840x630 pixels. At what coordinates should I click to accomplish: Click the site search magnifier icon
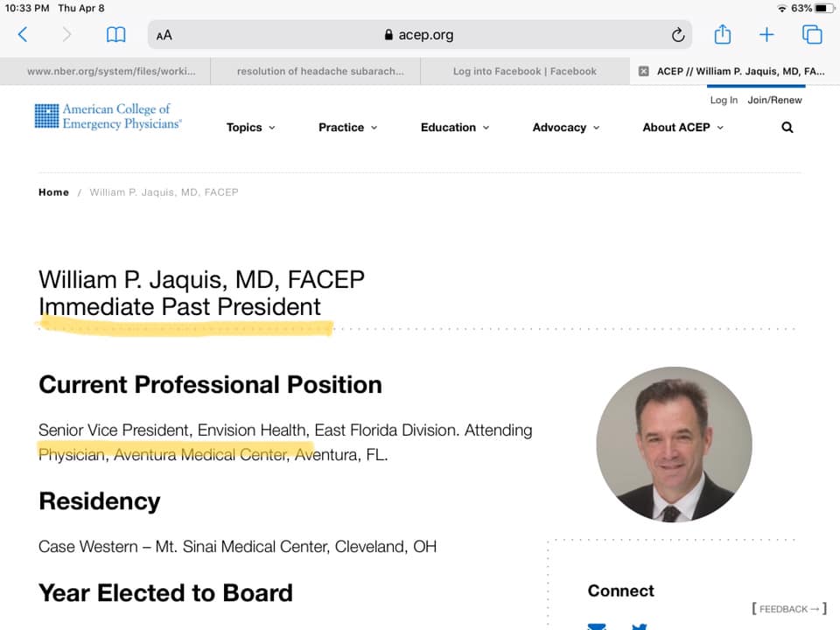[787, 127]
